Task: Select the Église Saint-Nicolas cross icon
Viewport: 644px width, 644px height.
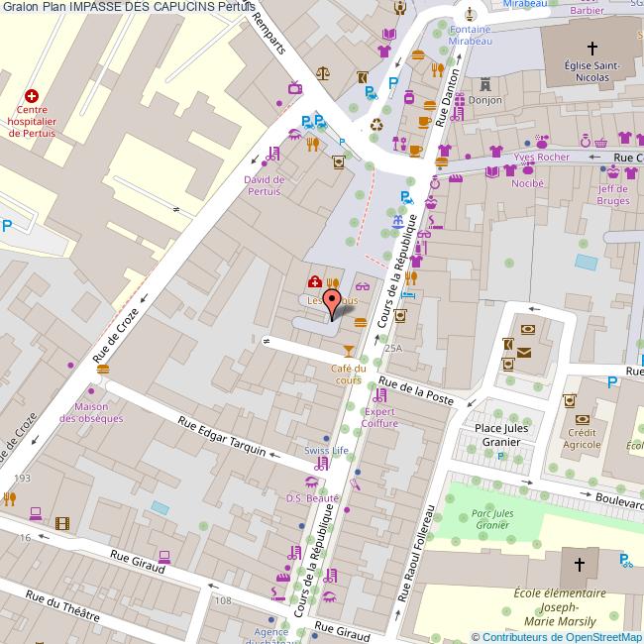Action: pos(592,48)
